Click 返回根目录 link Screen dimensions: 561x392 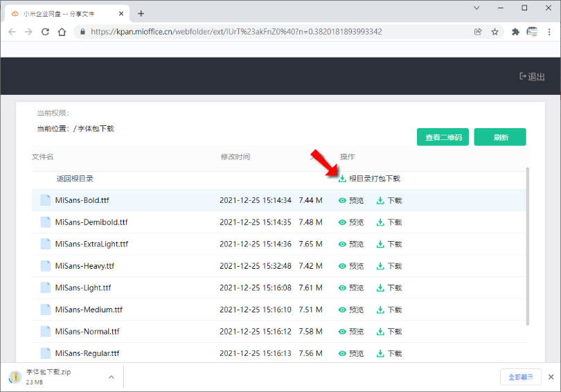click(75, 179)
